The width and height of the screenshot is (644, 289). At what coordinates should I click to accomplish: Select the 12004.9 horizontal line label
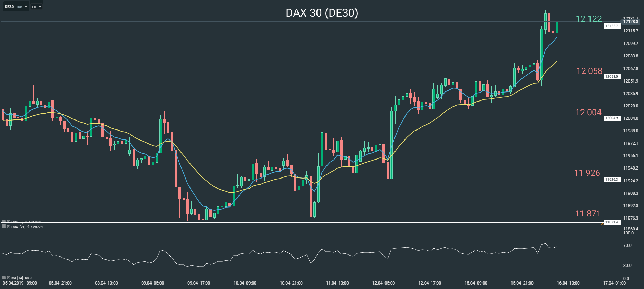pos(612,118)
